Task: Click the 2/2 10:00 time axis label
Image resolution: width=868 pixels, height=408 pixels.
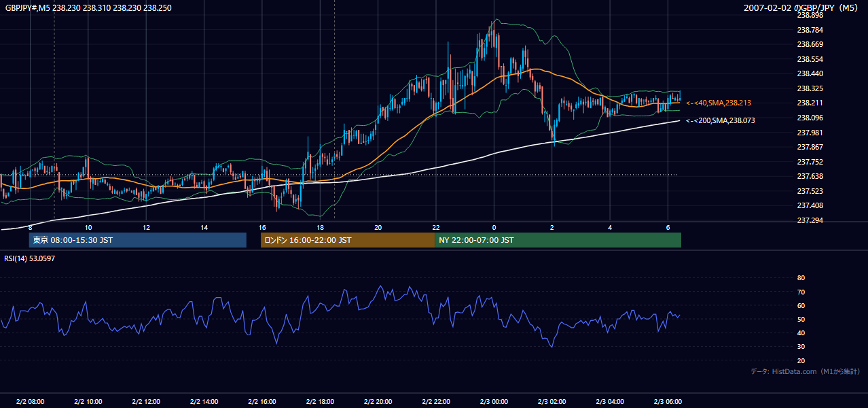Action: coord(88,401)
